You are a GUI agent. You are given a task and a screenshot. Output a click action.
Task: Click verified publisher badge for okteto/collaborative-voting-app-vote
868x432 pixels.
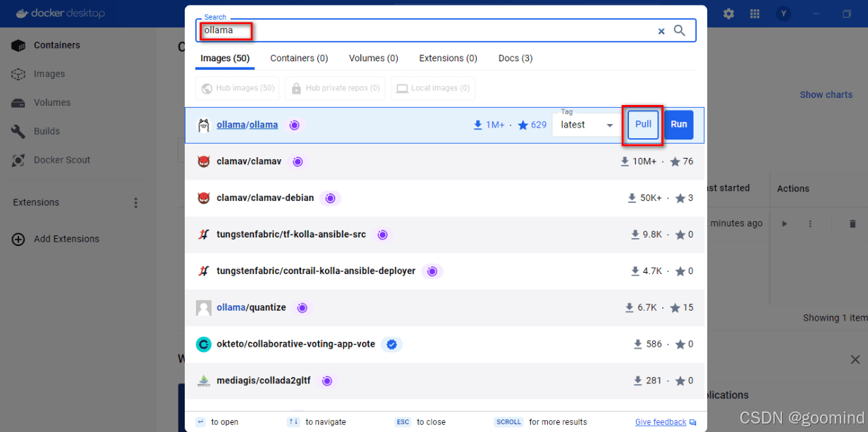pos(393,345)
